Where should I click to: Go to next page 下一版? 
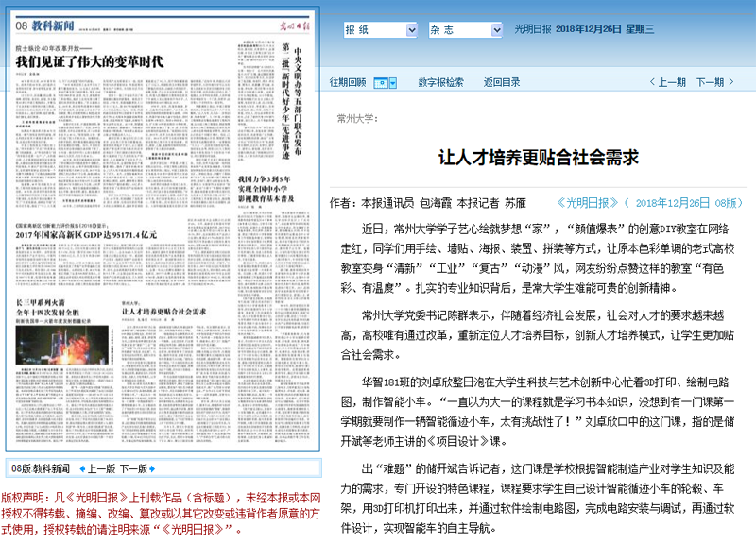(x=133, y=468)
